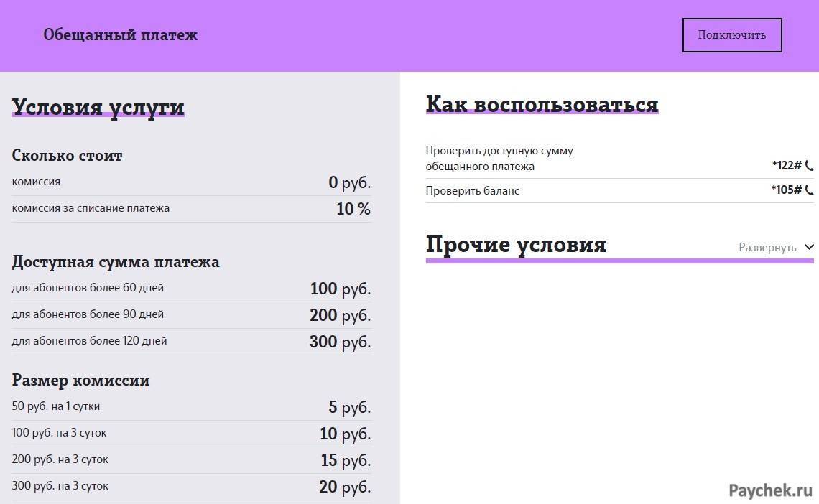Click the 300 руб. amount value

tap(341, 342)
